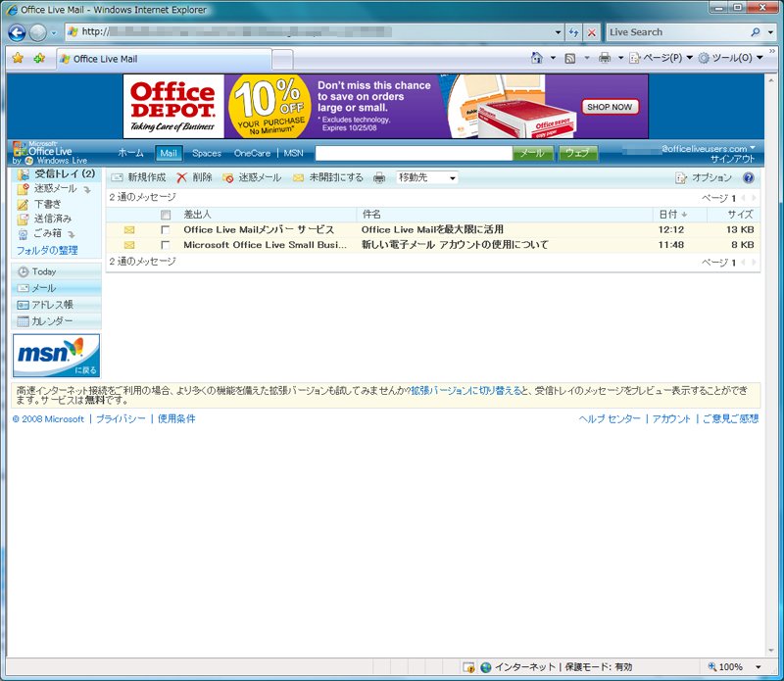
Task: Click the Add to Favorites icon
Action: point(39,58)
